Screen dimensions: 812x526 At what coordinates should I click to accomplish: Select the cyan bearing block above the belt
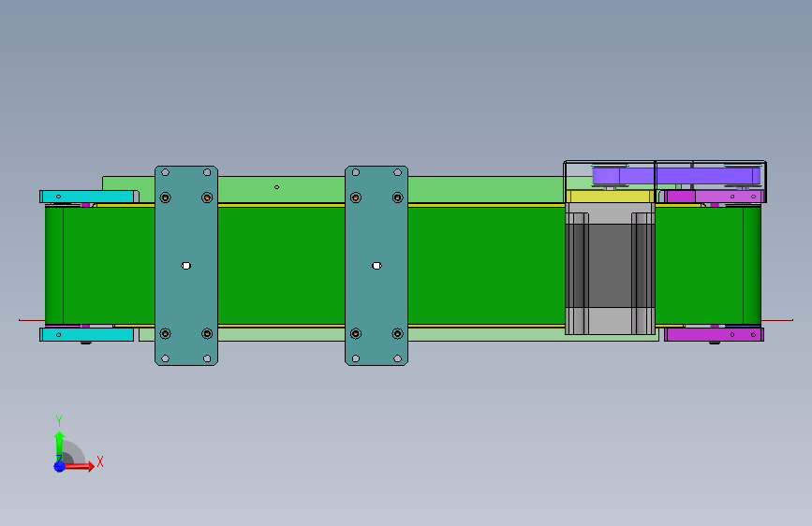coord(88,197)
